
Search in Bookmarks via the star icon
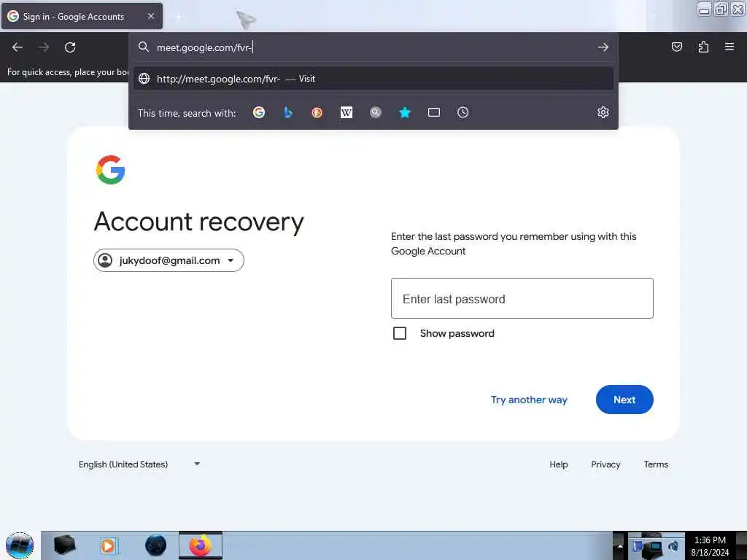coord(404,112)
